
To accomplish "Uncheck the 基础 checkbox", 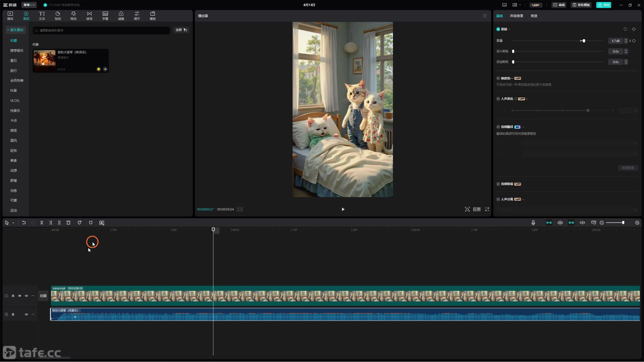I will [x=498, y=29].
